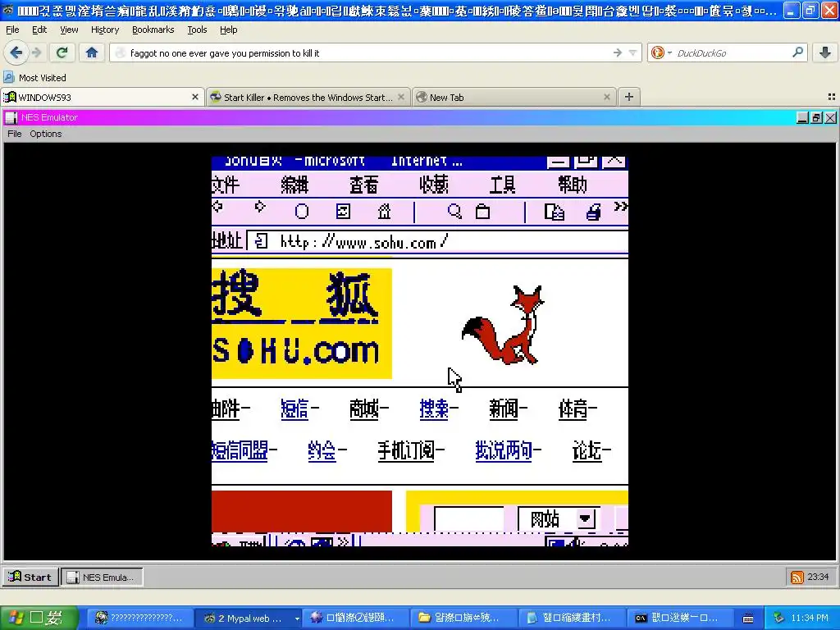Click the DuckDuckGo search field

[731, 52]
